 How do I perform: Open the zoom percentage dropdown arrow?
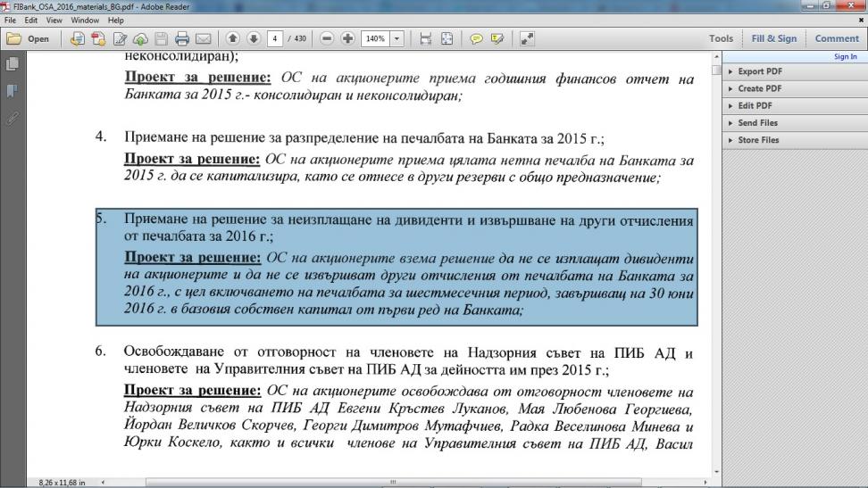396,38
